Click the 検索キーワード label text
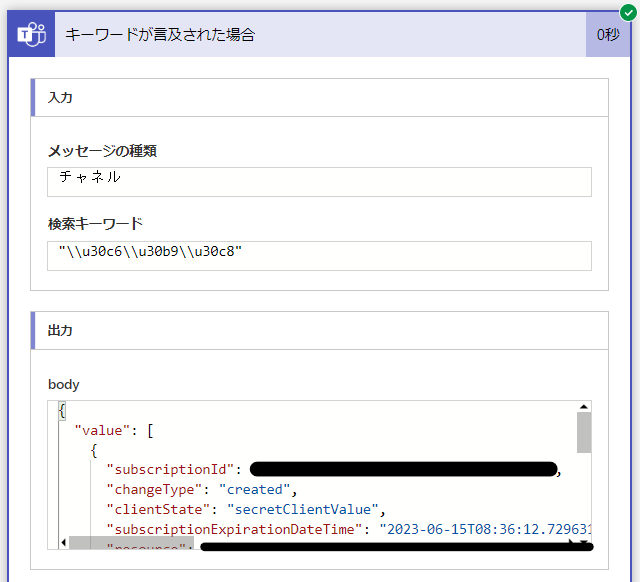The height and width of the screenshot is (582, 640). (x=95, y=223)
